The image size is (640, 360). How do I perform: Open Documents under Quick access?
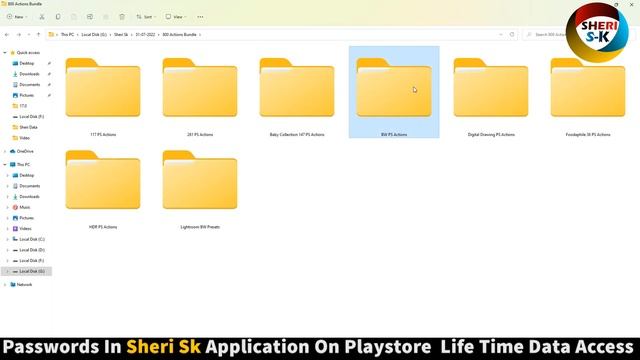pyautogui.click(x=29, y=84)
